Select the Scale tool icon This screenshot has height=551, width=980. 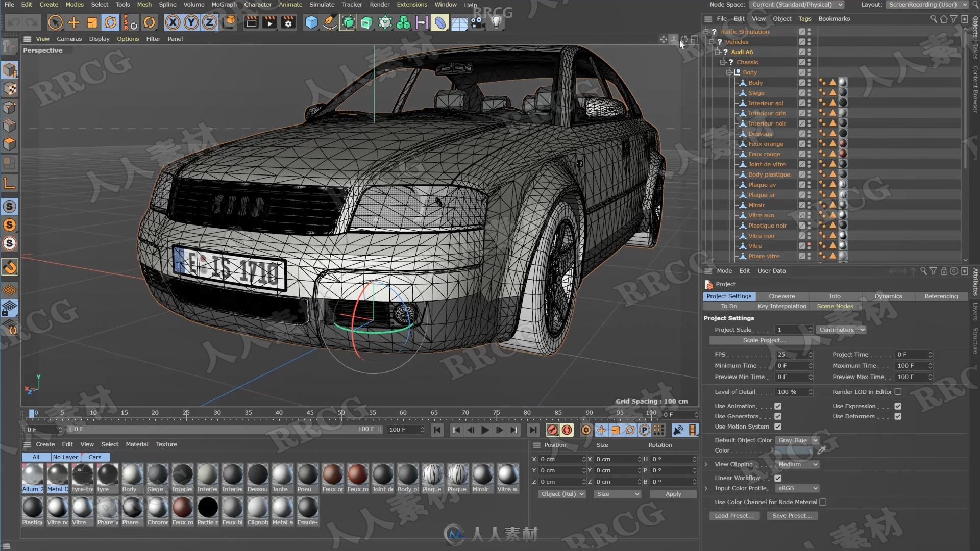point(92,22)
